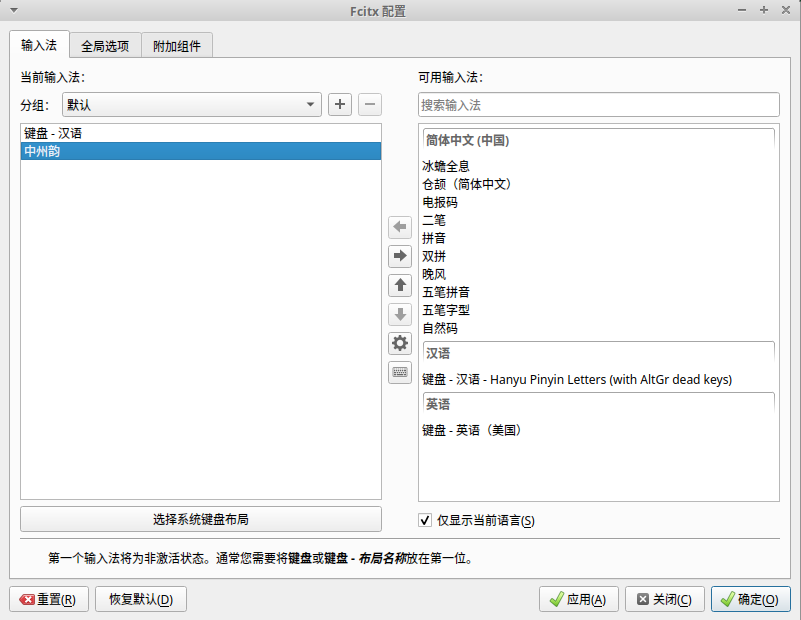801x620 pixels.
Task: Click the remove group minus button
Action: (370, 105)
